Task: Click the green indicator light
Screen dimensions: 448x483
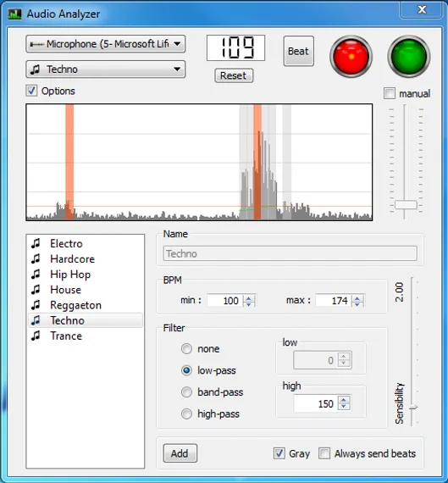Action: [x=408, y=57]
